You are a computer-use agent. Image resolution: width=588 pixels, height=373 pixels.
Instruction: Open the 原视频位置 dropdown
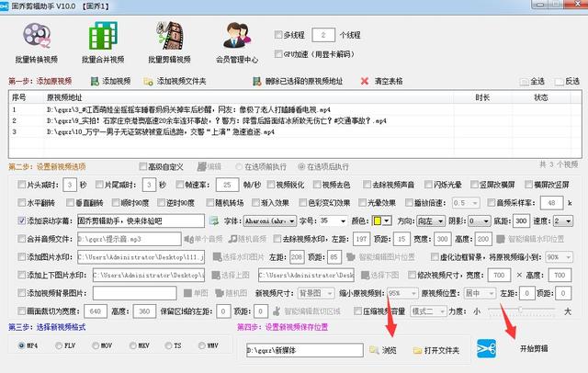480,293
